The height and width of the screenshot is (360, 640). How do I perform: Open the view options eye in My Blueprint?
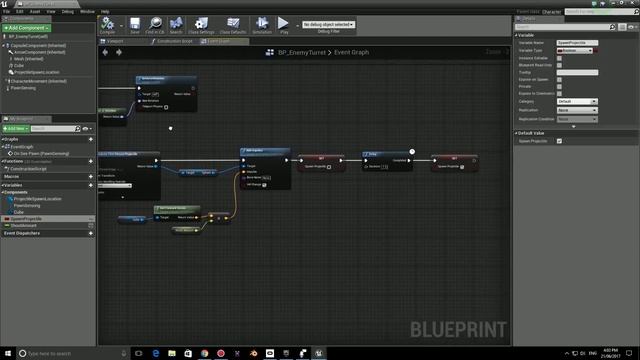pos(87,129)
